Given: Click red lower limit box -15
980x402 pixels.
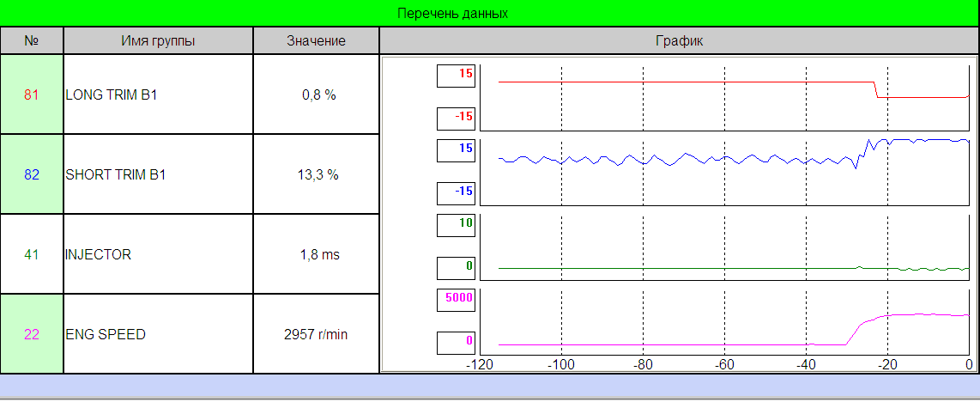Looking at the screenshot, I should [x=457, y=117].
